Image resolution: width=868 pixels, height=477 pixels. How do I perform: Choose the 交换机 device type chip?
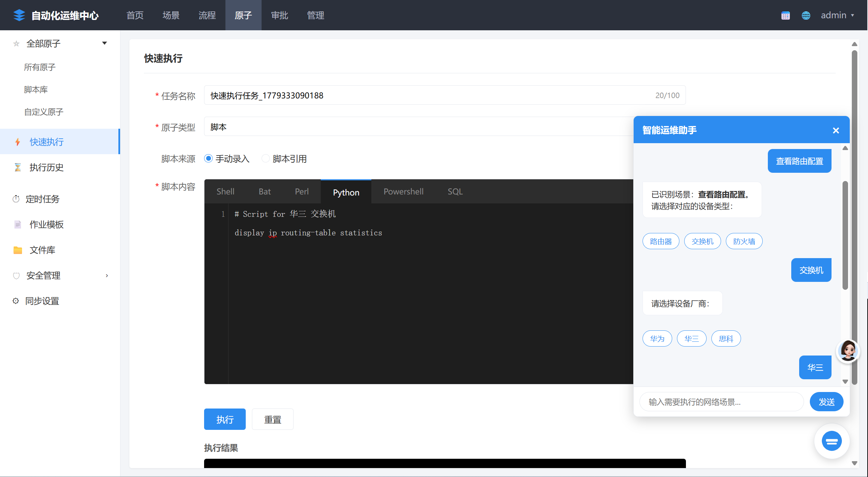pos(702,241)
